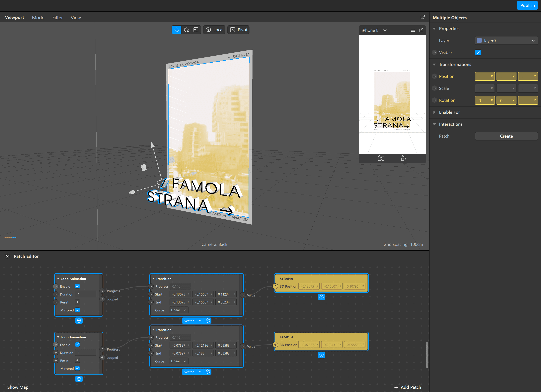Open the View menu
The image size is (541, 392).
point(76,18)
